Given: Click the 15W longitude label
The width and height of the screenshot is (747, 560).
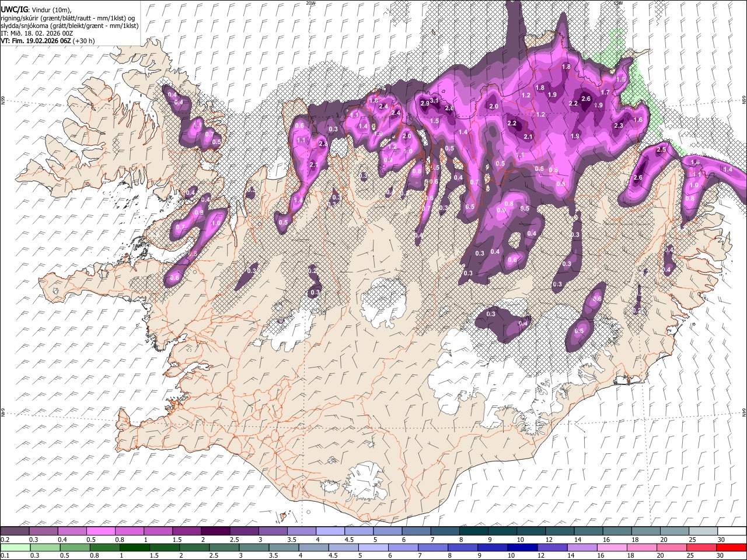Looking at the screenshot, I should (619, 3).
